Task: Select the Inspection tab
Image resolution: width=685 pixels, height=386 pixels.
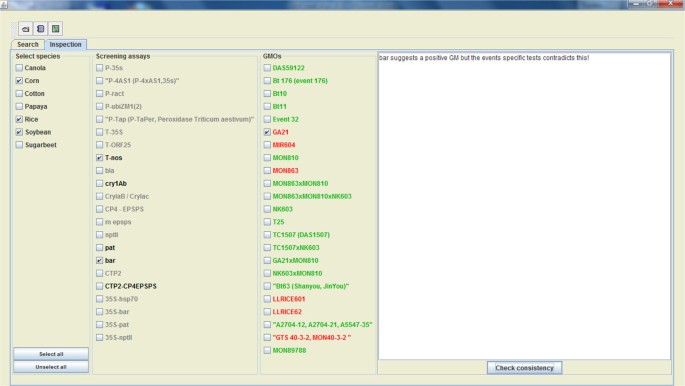Action: (x=66, y=45)
